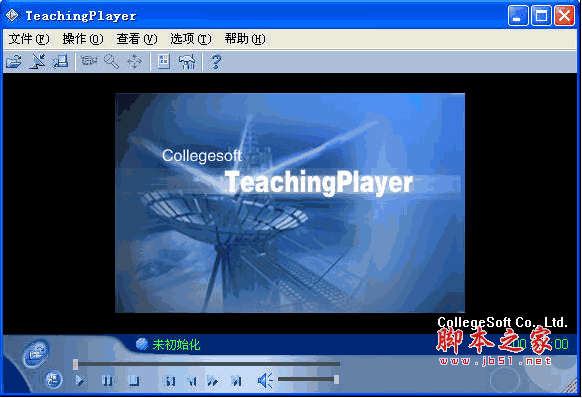The image size is (582, 398).
Task: Click the hammer settings toolbar icon
Action: pos(187,61)
